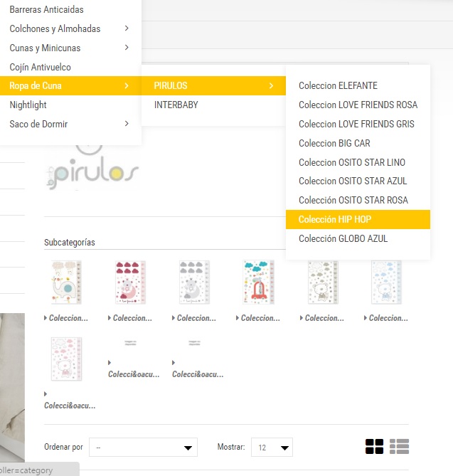
Task: Open the Ordenar por dropdown
Action: point(143,447)
